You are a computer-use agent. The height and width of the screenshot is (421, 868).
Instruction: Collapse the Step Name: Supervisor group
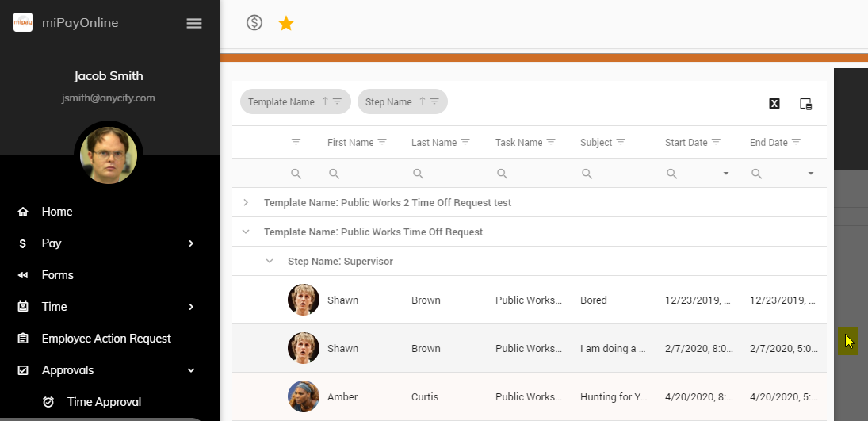[270, 261]
